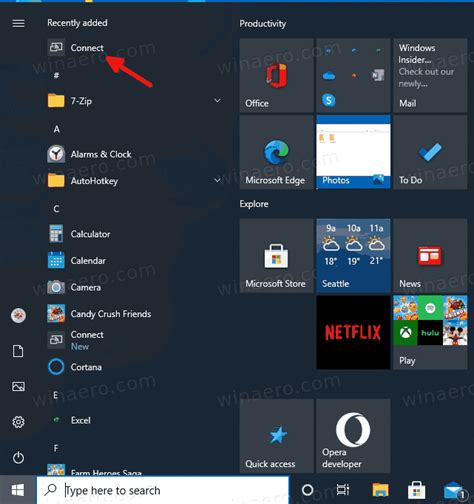Viewport: 474px width, 504px height.
Task: Open the Connect app marked New
Action: coord(76,340)
